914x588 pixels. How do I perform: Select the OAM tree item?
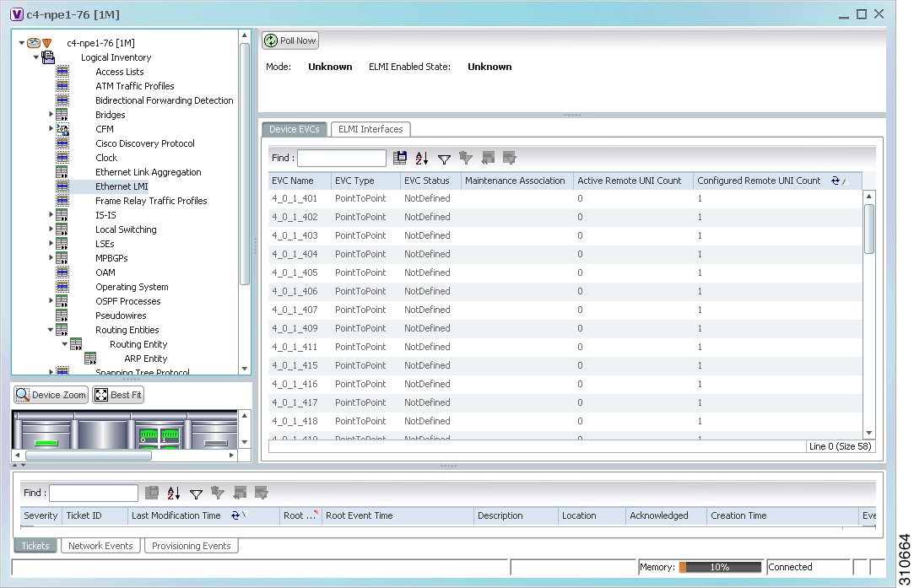pos(105,272)
